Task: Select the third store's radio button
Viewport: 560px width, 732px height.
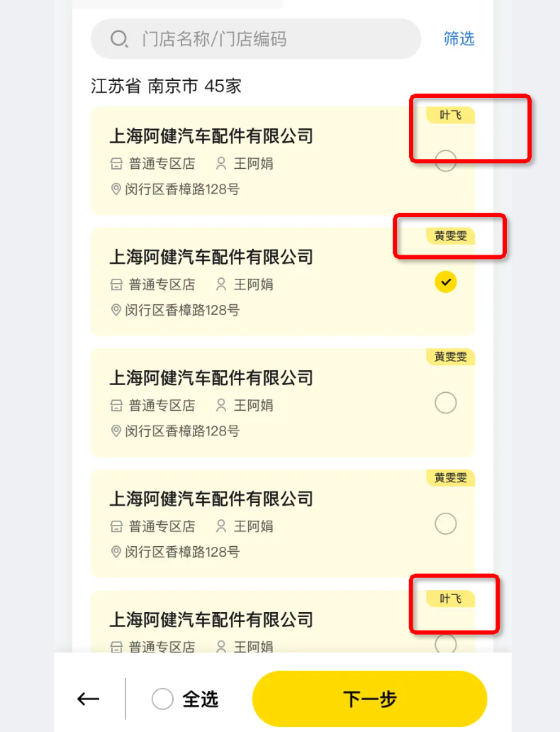Action: click(445, 403)
